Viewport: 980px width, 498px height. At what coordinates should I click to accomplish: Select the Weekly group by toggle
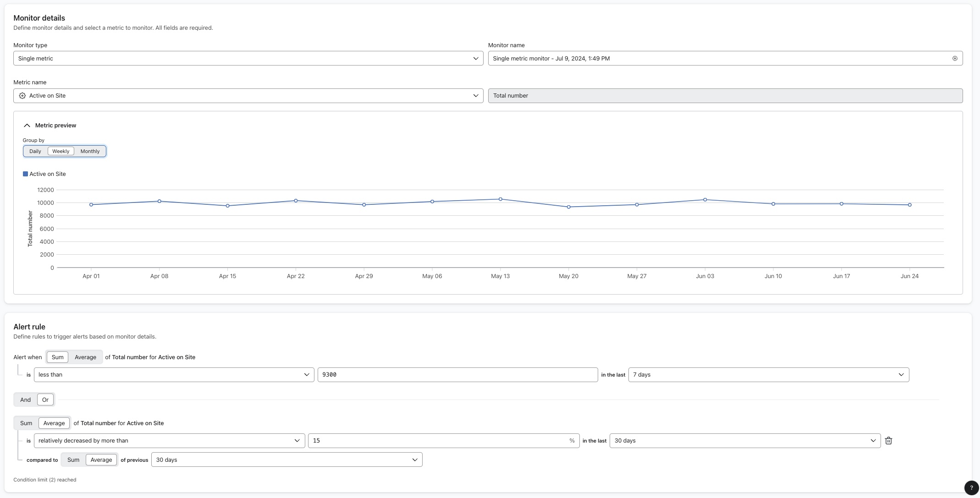coord(61,151)
